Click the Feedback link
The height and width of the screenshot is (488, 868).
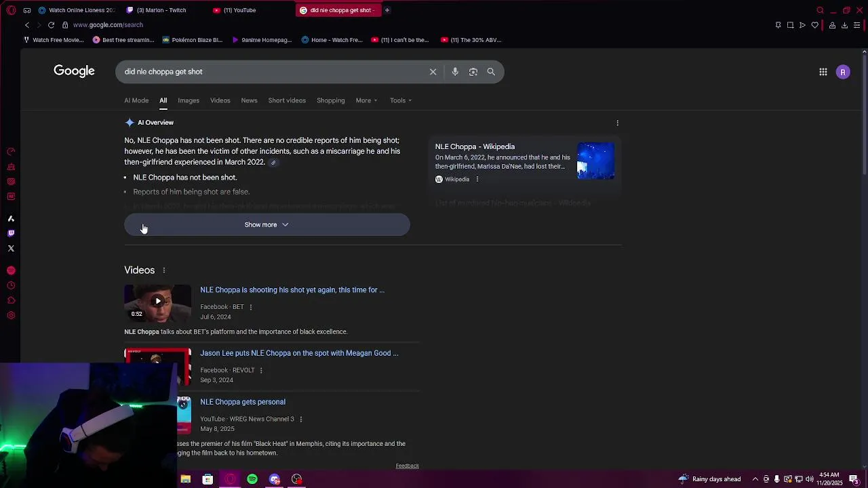[x=408, y=466]
